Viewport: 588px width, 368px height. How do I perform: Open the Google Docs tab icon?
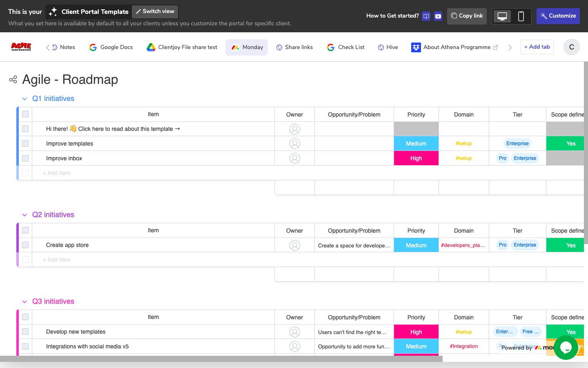click(92, 47)
